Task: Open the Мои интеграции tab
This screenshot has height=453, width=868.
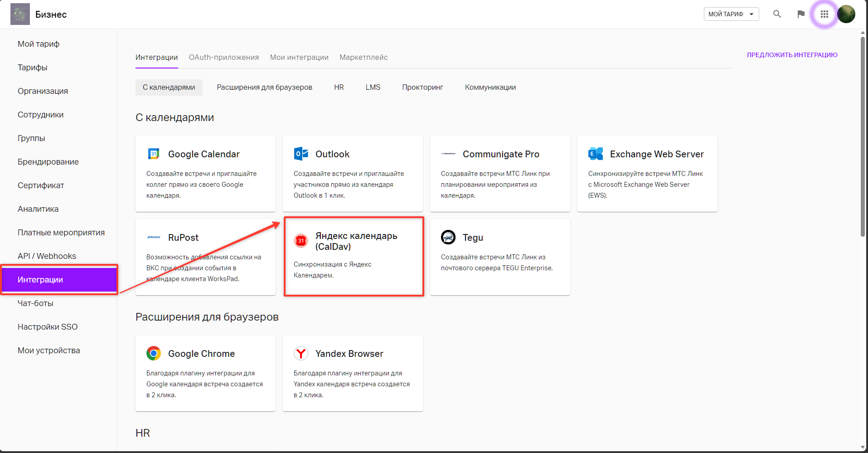Action: tap(299, 58)
